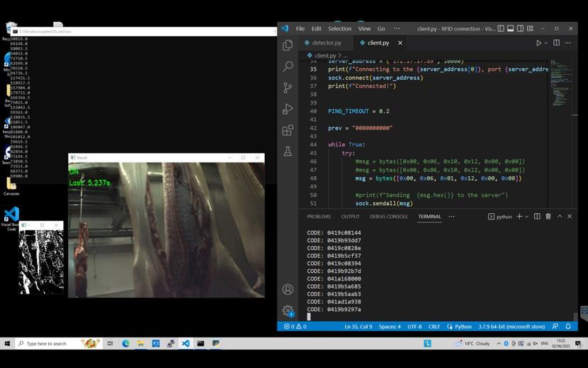Open the Search view in activity bar

pyautogui.click(x=288, y=66)
